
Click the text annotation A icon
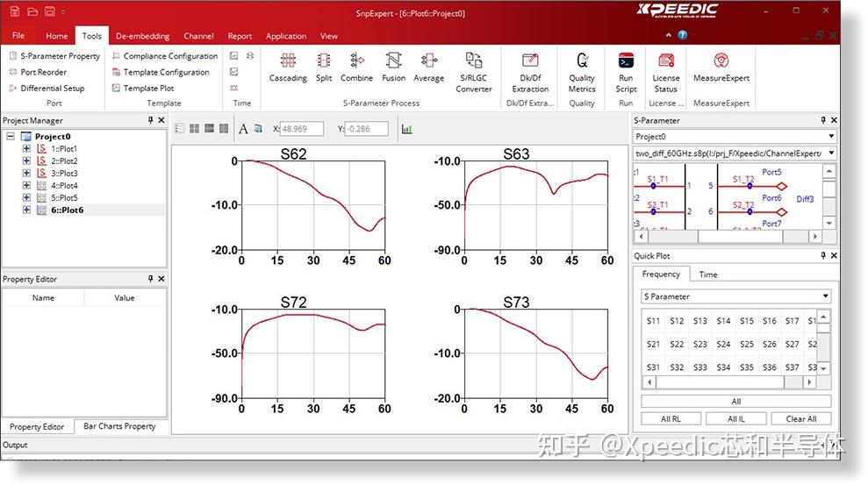point(243,129)
